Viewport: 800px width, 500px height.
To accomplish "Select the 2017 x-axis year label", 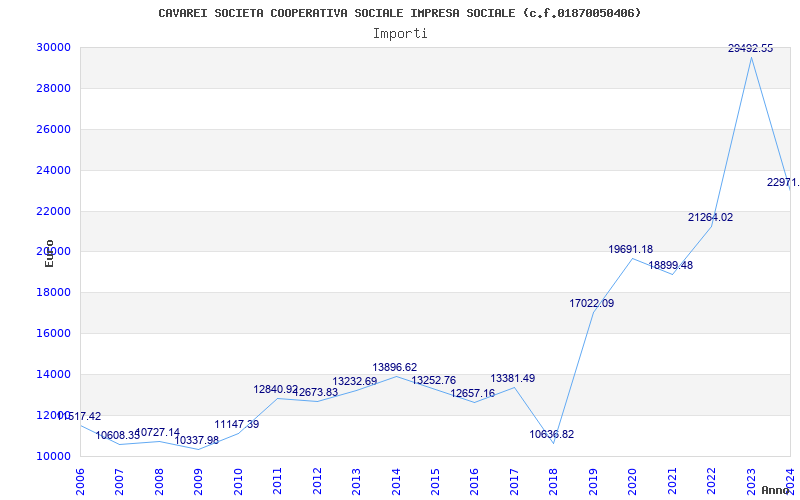I will tap(514, 482).
